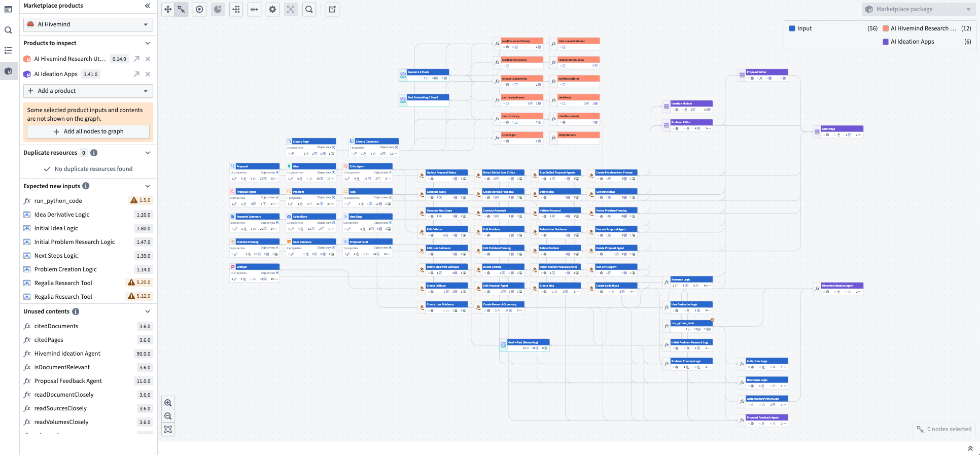Toggle Input legend color swatch
The width and height of the screenshot is (980, 455).
(792, 28)
